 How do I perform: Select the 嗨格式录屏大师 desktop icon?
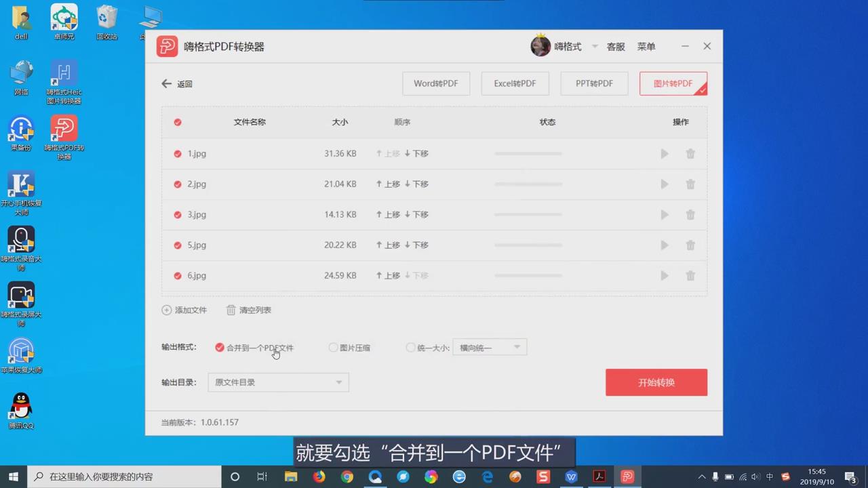[21, 304]
